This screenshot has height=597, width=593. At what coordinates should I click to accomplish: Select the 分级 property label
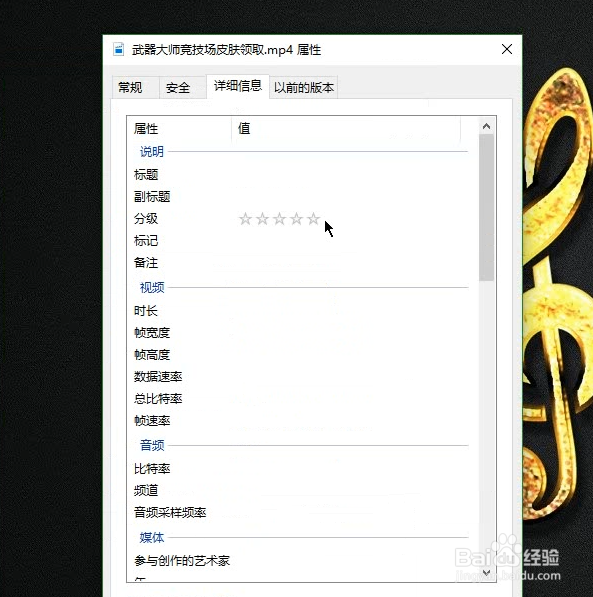(x=146, y=219)
